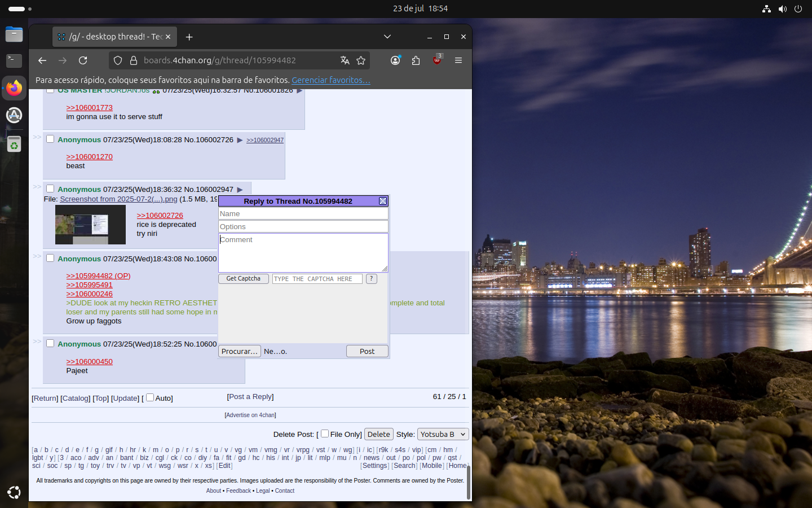Click the address bar URL
Screen dimensions: 812x508
point(220,60)
